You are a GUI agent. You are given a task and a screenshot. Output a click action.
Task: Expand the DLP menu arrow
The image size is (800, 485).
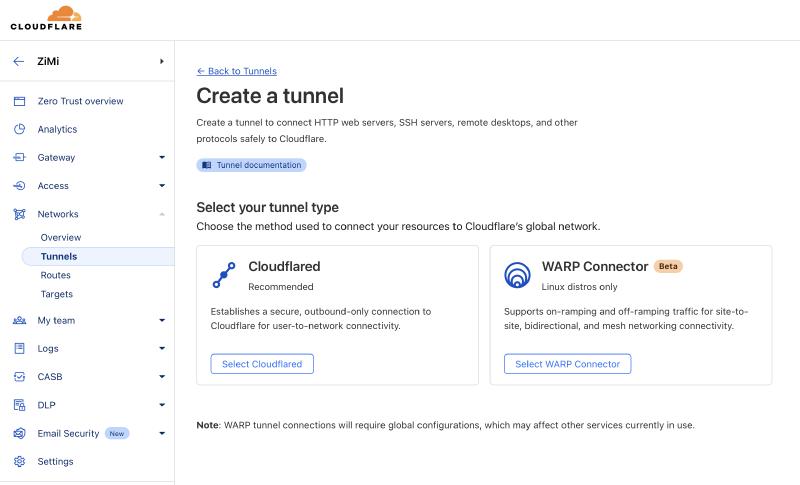(x=162, y=405)
